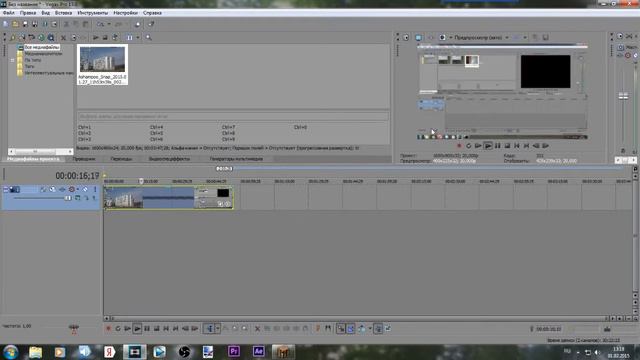Image resolution: width=640 pixels, height=360 pixels.
Task: Adjust the master bus volume fader
Action: [623, 96]
